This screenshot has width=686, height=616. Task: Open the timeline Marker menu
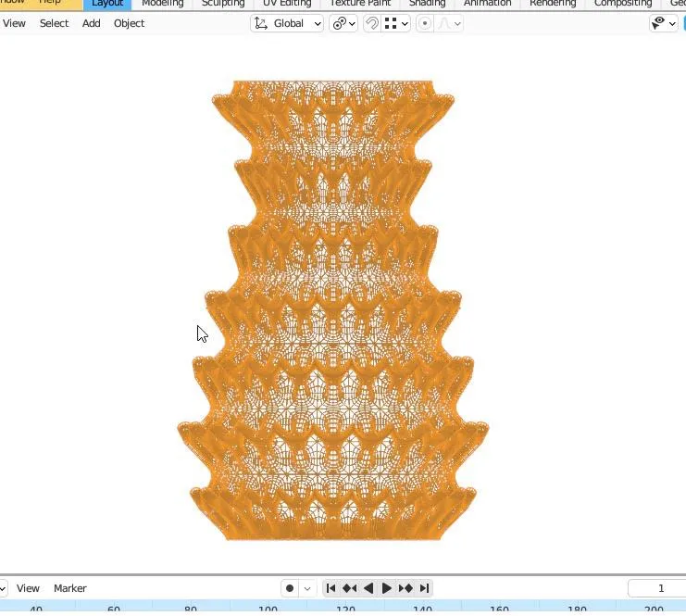pyautogui.click(x=69, y=588)
